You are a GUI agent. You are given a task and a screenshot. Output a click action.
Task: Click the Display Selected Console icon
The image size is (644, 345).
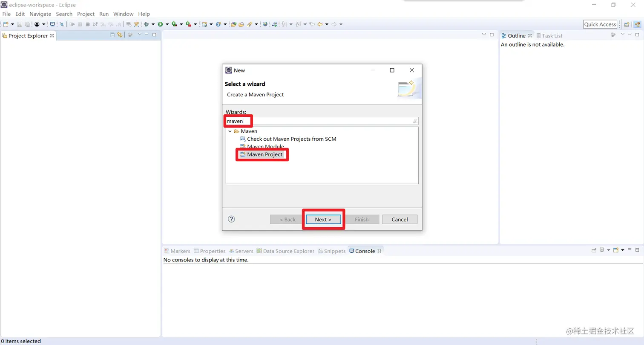tap(602, 250)
